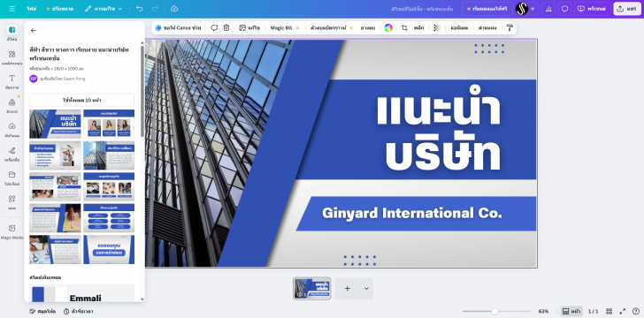The width and height of the screenshot is (644, 318).
Task: Click the flip button in toolbar
Action: point(419,28)
